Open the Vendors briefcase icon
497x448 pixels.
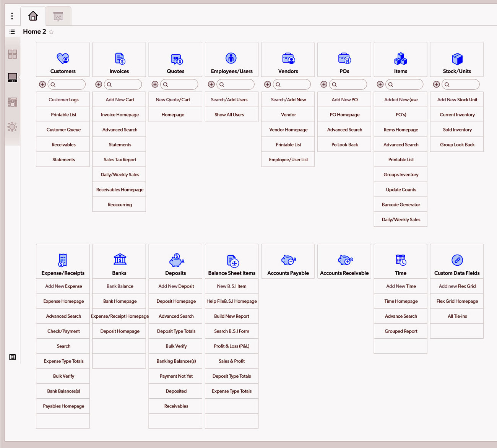[288, 58]
